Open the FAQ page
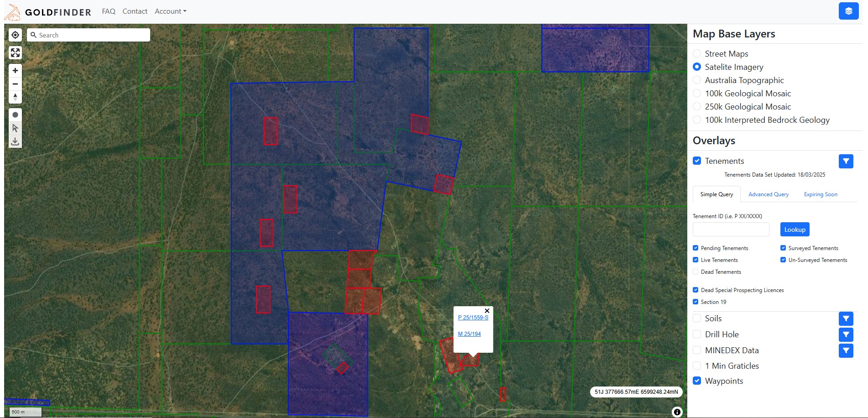Image resolution: width=868 pixels, height=418 pixels. [109, 11]
